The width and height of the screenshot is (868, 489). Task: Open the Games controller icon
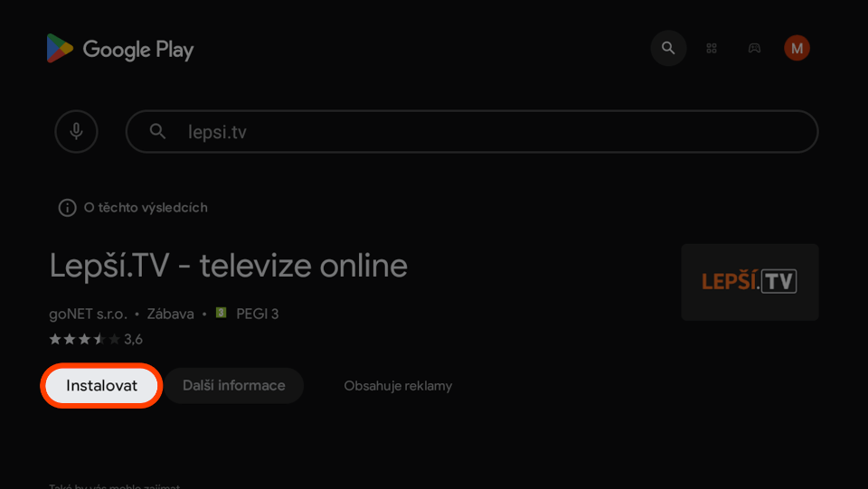pos(754,49)
